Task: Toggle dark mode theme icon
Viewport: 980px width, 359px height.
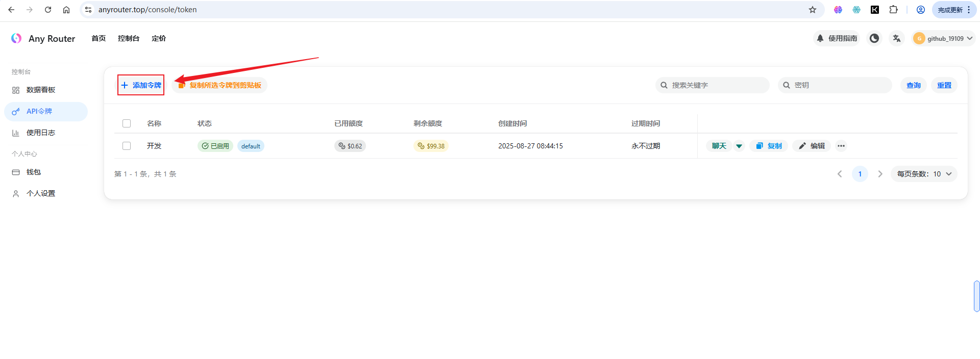Action: [874, 38]
